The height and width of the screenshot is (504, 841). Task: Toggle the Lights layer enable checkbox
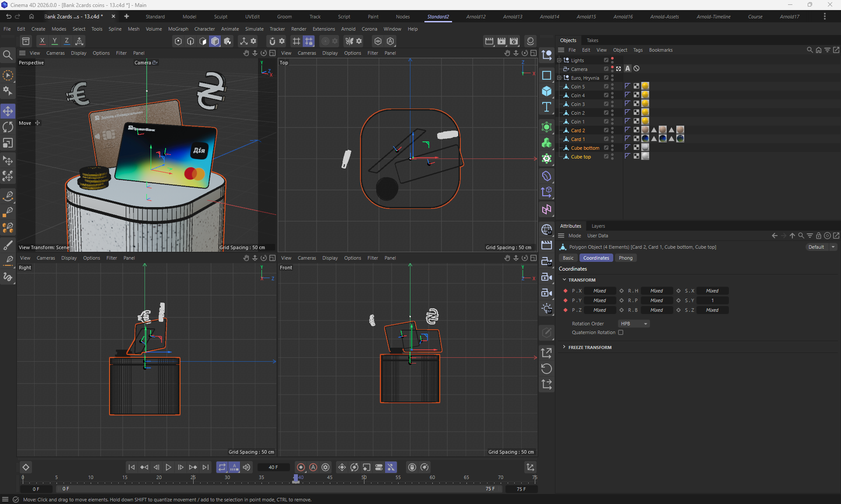click(x=606, y=60)
